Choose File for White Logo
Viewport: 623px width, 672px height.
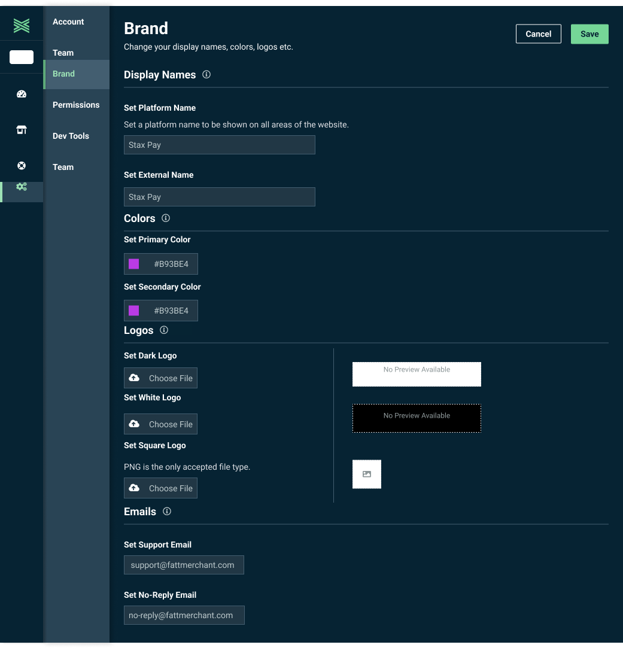click(x=160, y=424)
